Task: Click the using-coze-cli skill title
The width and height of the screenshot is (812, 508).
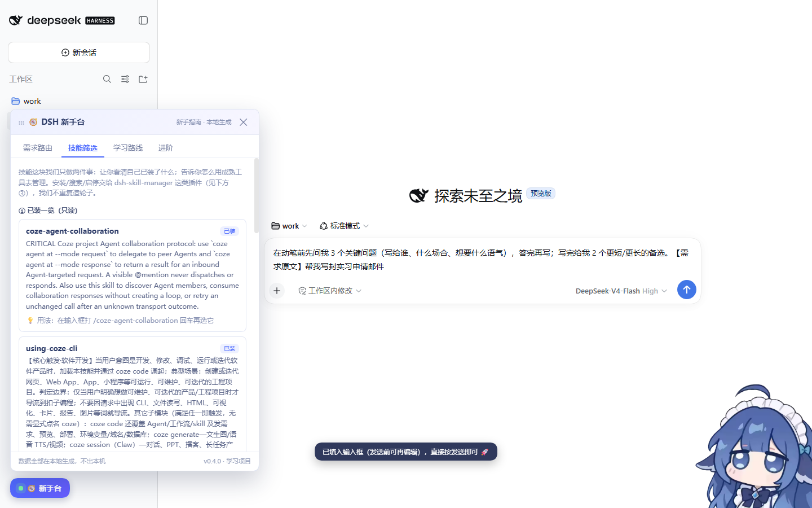Action: 52,348
